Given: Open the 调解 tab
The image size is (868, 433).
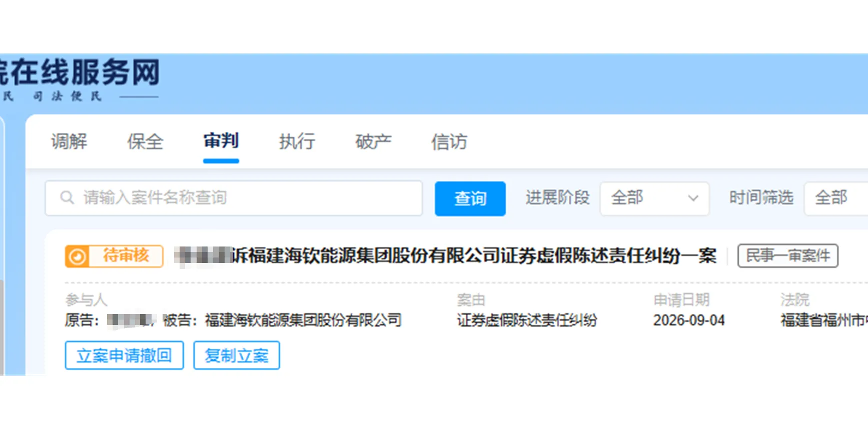Looking at the screenshot, I should (x=69, y=141).
